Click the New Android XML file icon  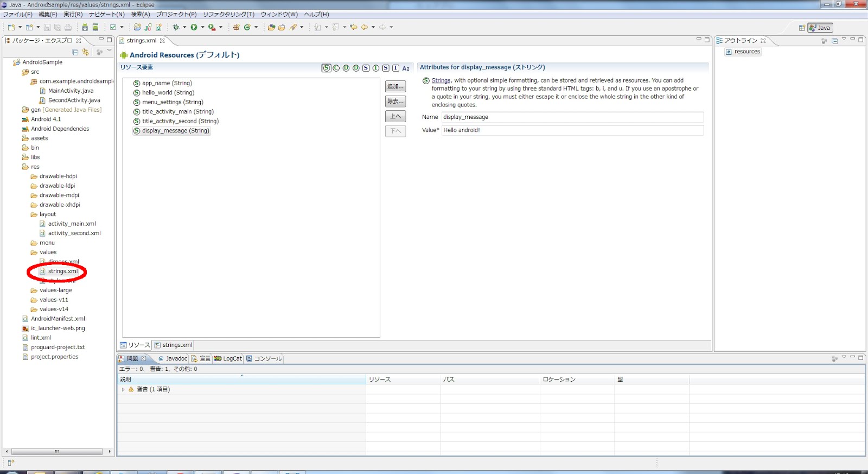point(159,27)
